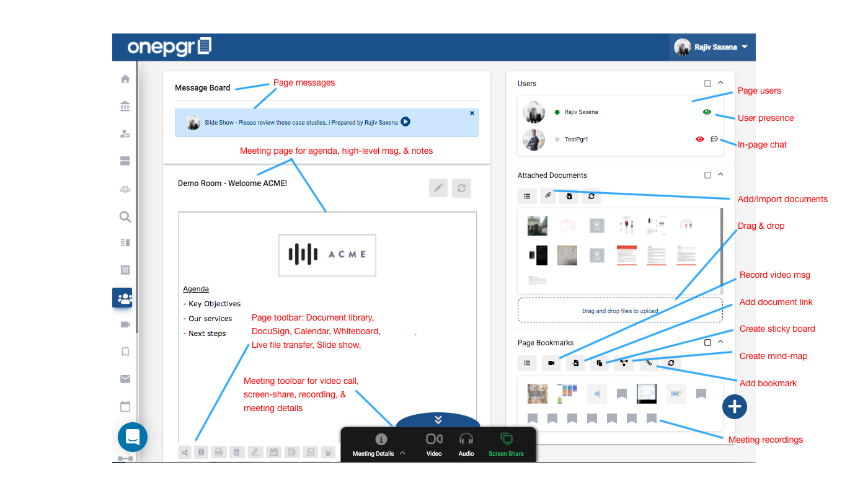This screenshot has height=496, width=868.
Task: Tick the checkbox in Users panel header
Action: click(707, 83)
